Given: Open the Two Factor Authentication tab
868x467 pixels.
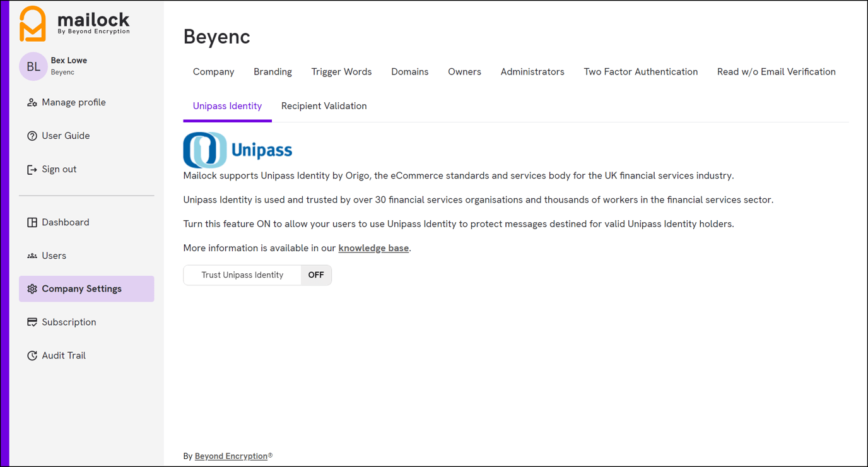Looking at the screenshot, I should point(640,71).
